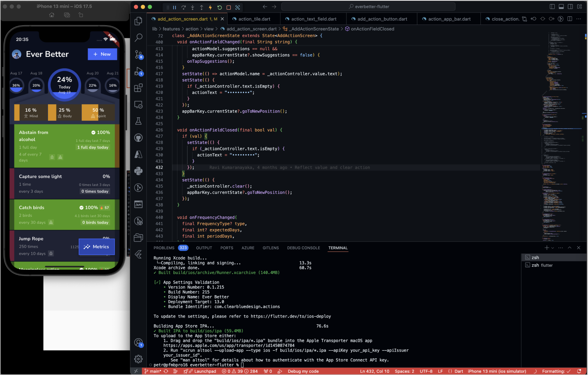
Task: Open the Flutter view in activity bar
Action: (x=138, y=254)
